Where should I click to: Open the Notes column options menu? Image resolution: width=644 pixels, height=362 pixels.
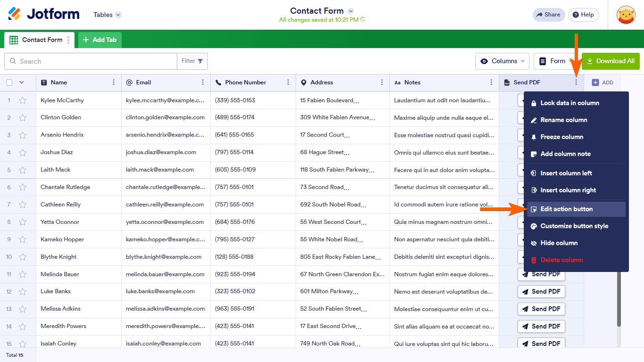491,82
